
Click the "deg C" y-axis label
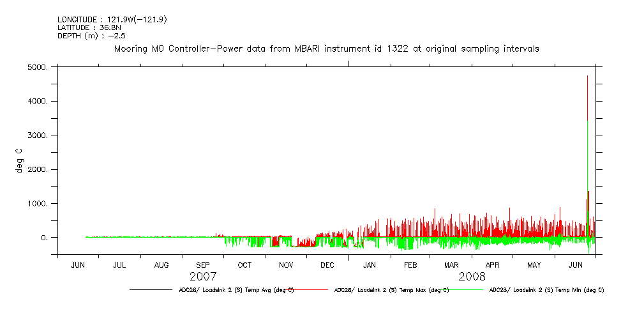20,160
